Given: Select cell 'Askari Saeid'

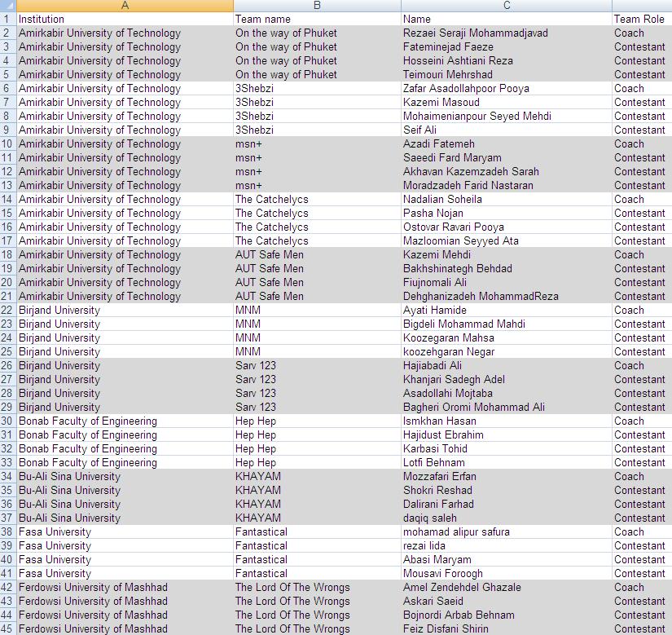Looking at the screenshot, I should (507, 601).
